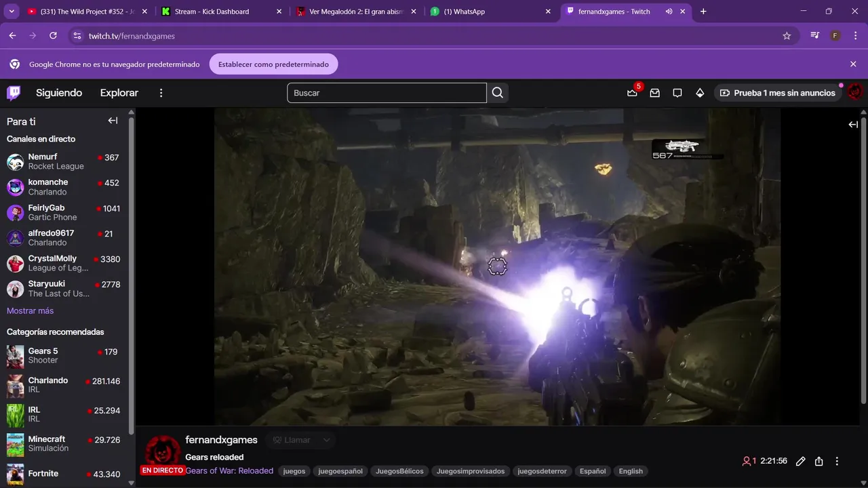Open Chrome media controls icon

click(x=815, y=36)
